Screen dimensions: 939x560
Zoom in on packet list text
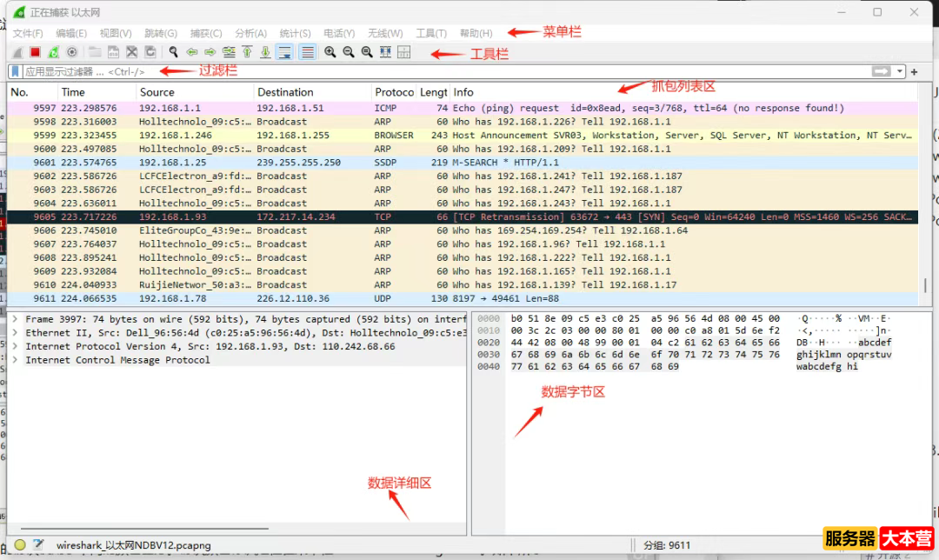(330, 53)
